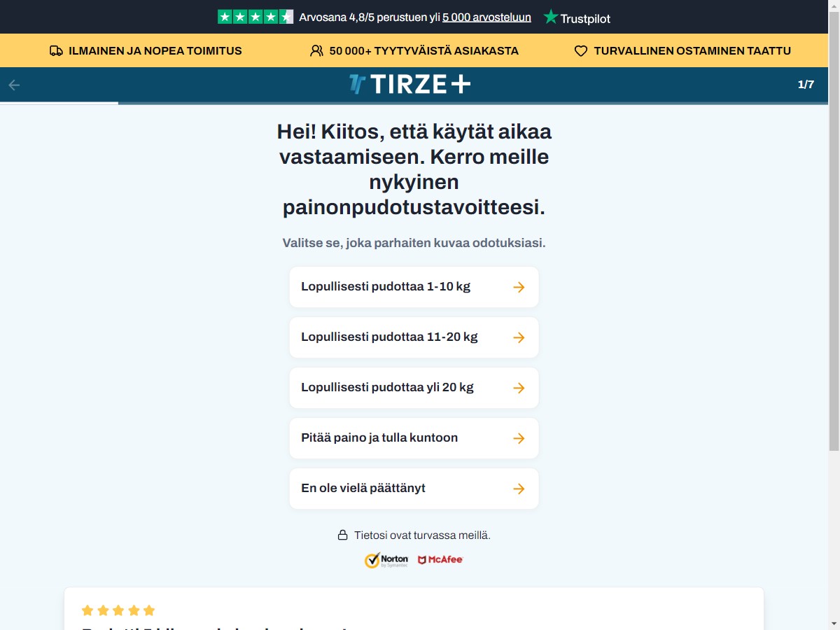Click the McAfee security badge
Screen dimensions: 840x630
pyautogui.click(x=440, y=560)
